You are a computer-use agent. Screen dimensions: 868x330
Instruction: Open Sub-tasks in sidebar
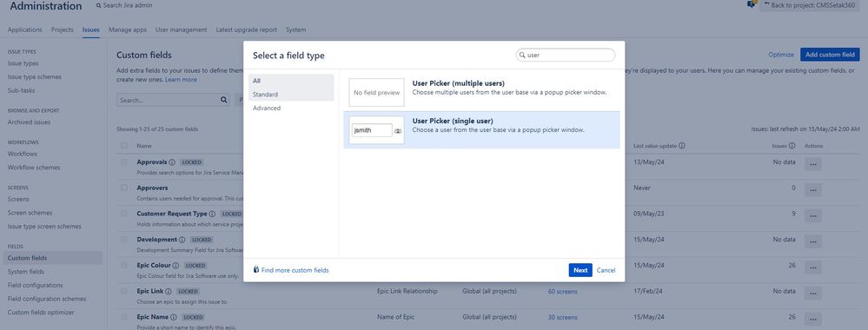pos(21,90)
